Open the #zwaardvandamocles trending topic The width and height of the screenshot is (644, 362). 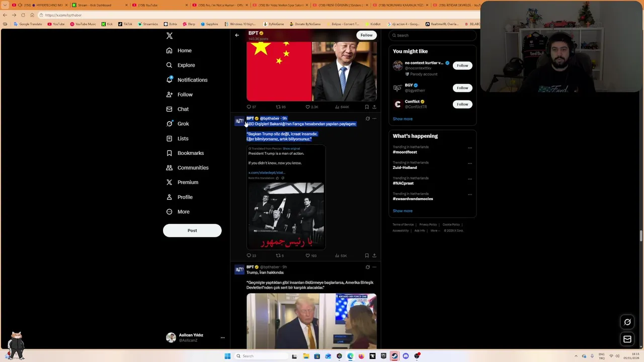click(x=413, y=199)
